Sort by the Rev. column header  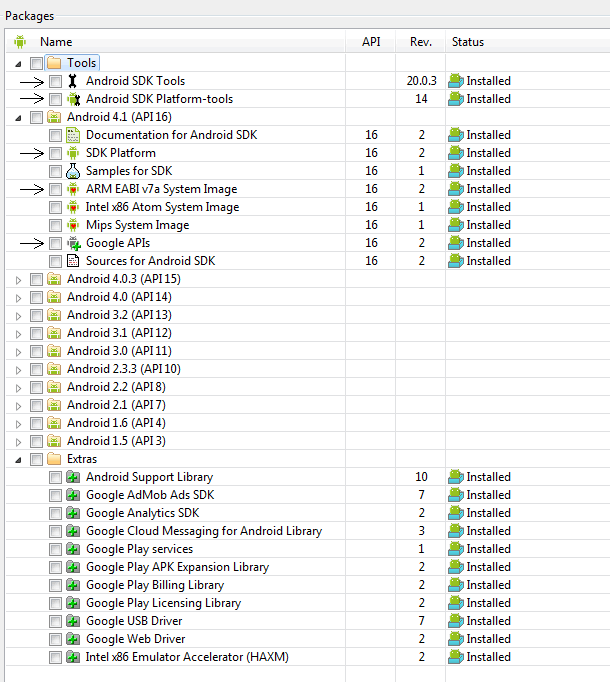pos(421,42)
